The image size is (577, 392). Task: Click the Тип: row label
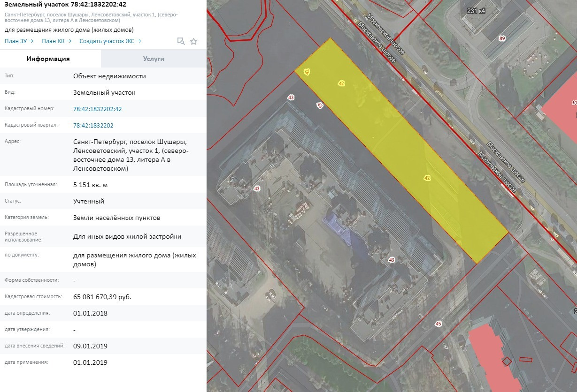(10, 75)
